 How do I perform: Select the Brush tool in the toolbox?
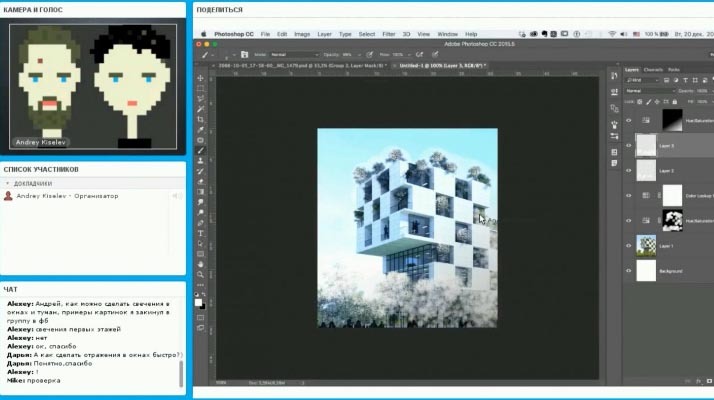point(200,151)
